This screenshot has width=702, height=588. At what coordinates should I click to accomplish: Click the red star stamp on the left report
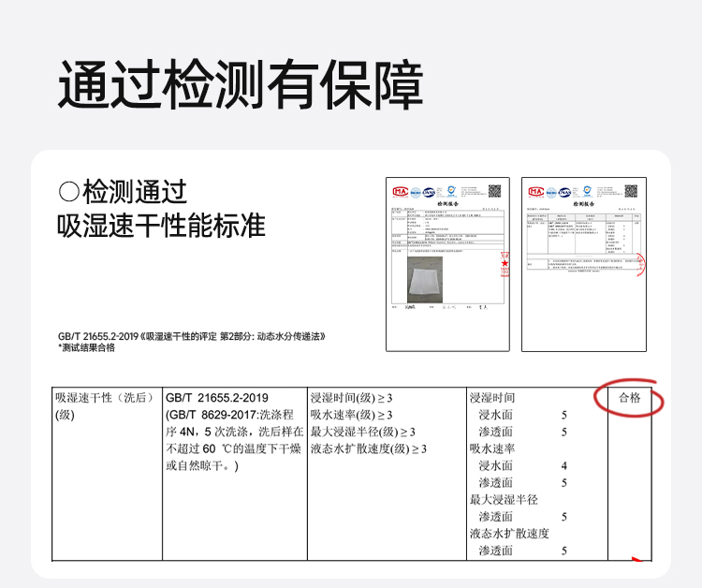[505, 263]
